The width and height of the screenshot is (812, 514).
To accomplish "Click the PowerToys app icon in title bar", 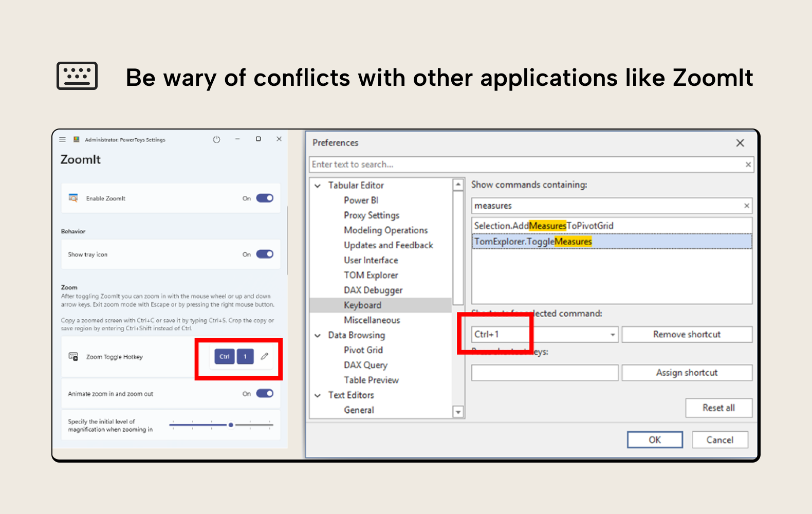I will coord(76,139).
